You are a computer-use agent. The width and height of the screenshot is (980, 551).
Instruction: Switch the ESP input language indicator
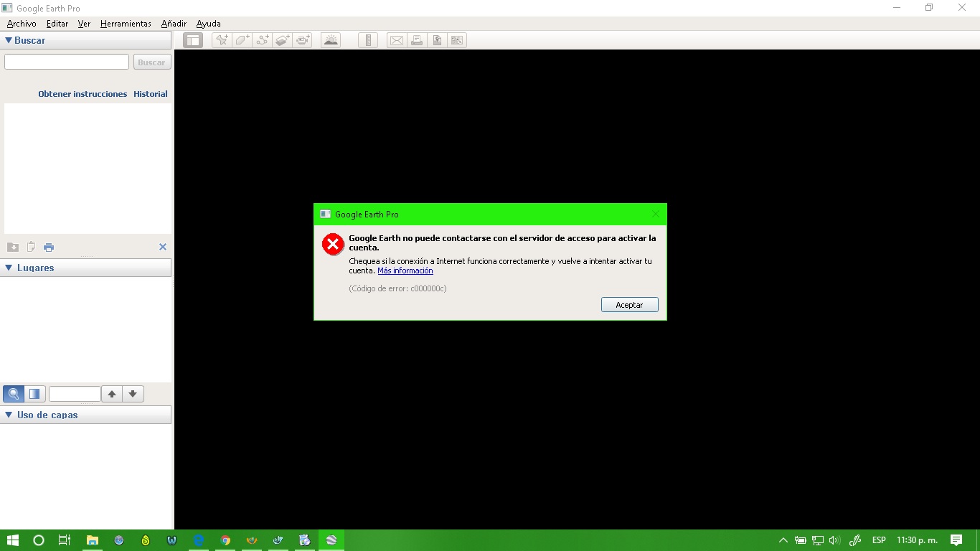pyautogui.click(x=879, y=540)
